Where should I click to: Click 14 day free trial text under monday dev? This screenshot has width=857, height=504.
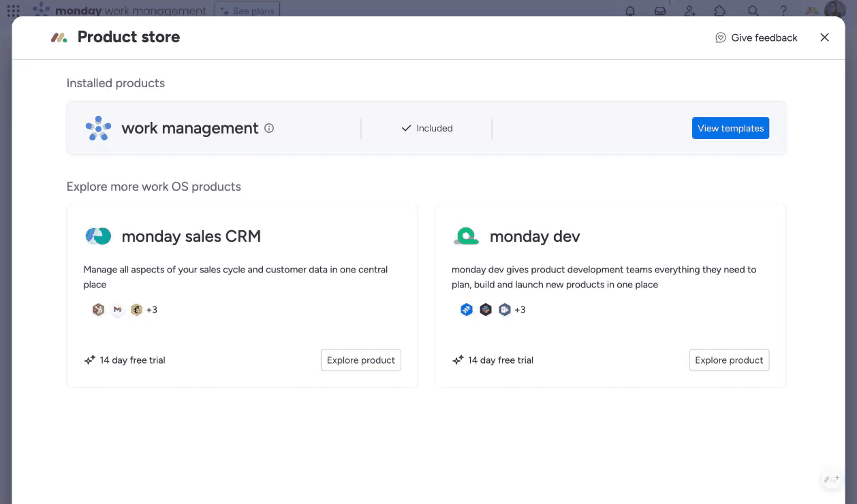(501, 360)
